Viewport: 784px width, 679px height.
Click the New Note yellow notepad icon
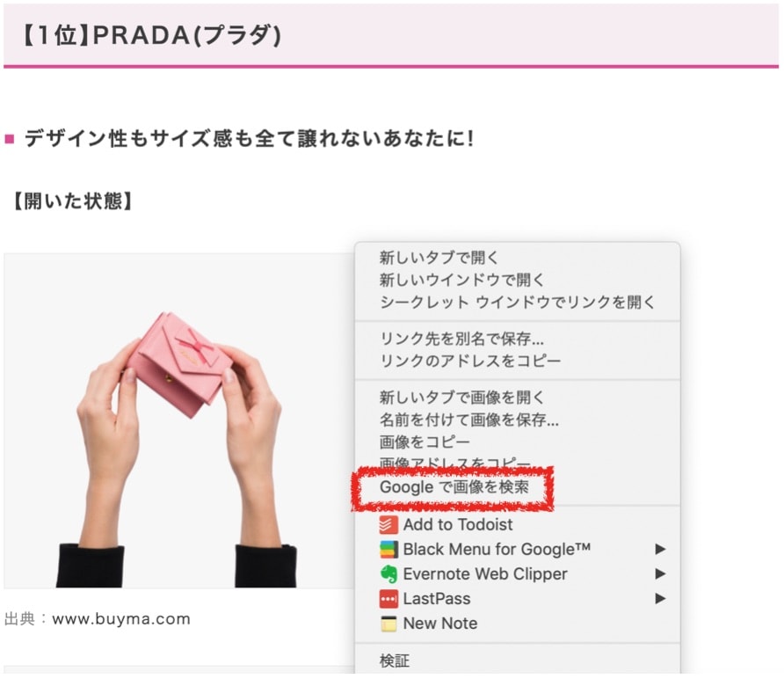(x=388, y=624)
